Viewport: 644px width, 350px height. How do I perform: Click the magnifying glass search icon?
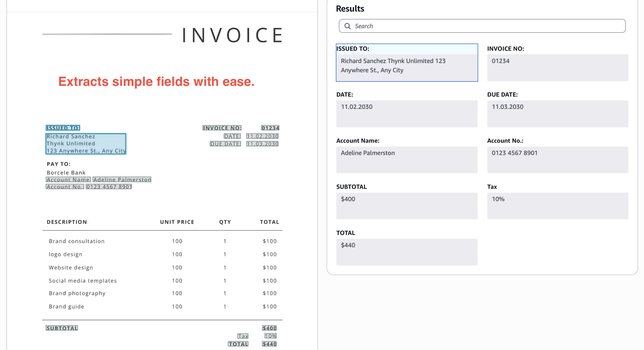click(347, 26)
